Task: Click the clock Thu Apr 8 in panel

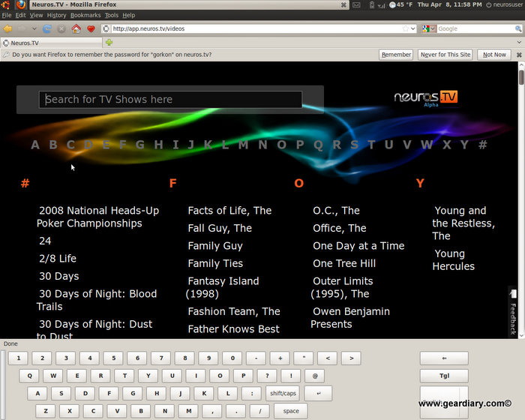Action: [449, 4]
